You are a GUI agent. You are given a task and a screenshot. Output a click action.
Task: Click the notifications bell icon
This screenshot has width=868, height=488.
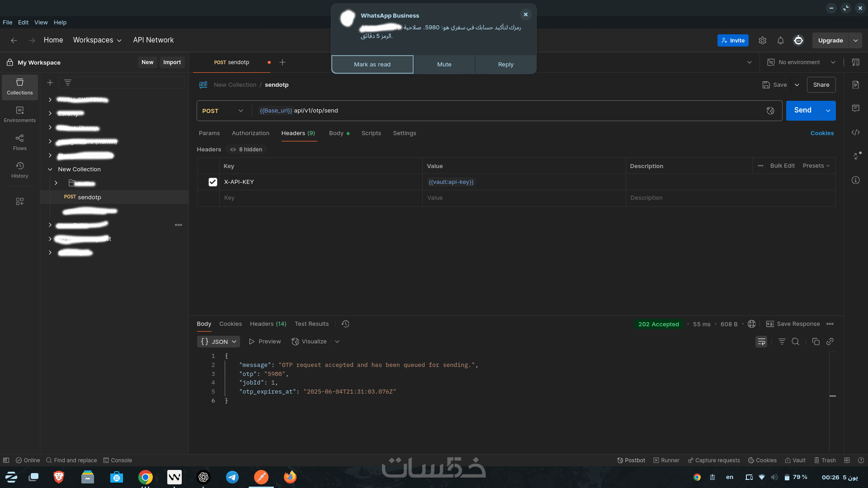(780, 41)
